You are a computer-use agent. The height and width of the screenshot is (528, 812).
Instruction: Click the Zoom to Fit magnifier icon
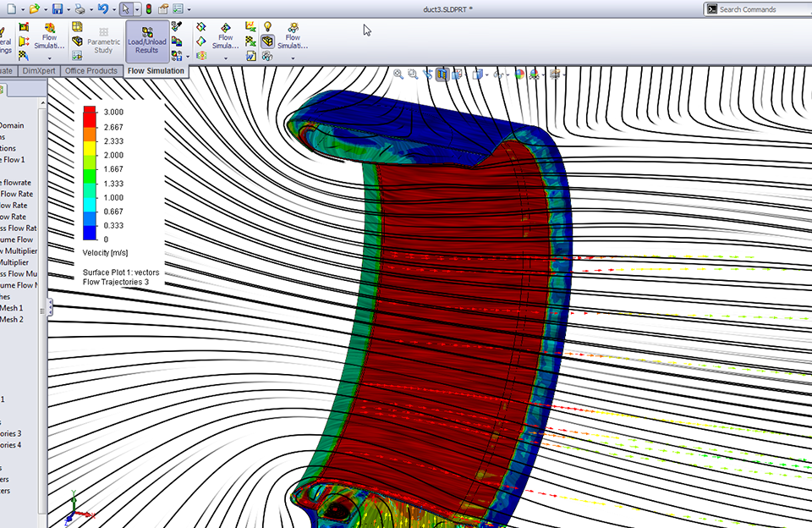pos(397,74)
